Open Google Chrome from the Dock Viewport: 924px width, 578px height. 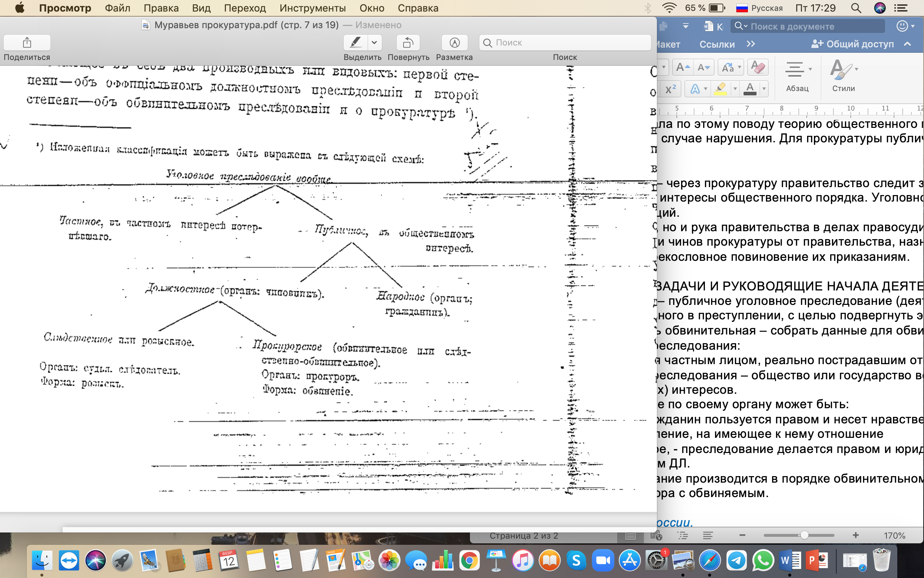pyautogui.click(x=469, y=561)
